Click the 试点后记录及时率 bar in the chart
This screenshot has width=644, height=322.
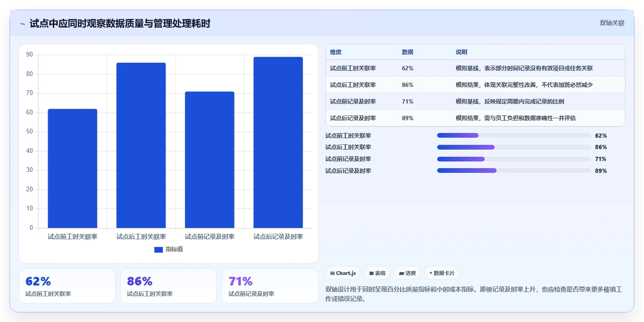click(x=278, y=142)
